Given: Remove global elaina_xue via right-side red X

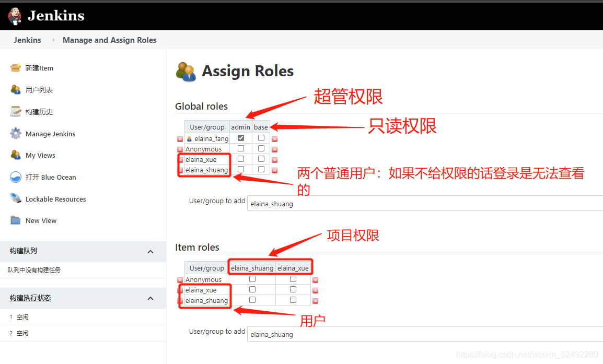Looking at the screenshot, I should (x=274, y=160).
